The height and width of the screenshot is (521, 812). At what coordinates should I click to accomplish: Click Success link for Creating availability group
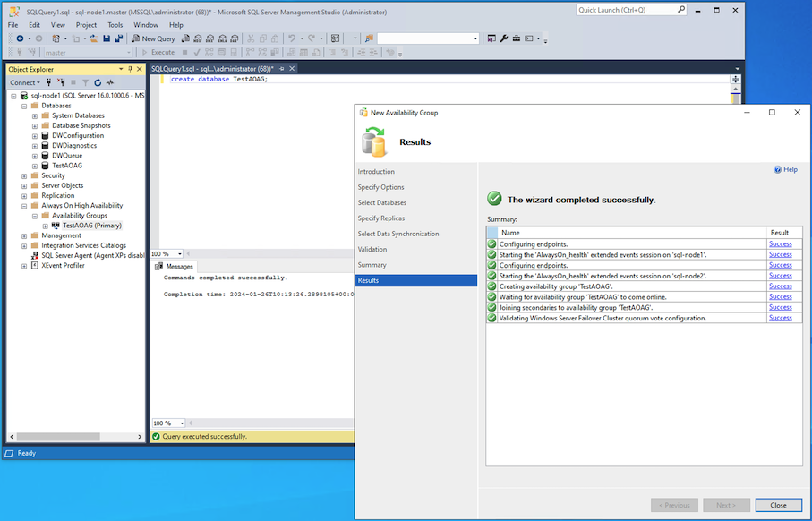[781, 286]
